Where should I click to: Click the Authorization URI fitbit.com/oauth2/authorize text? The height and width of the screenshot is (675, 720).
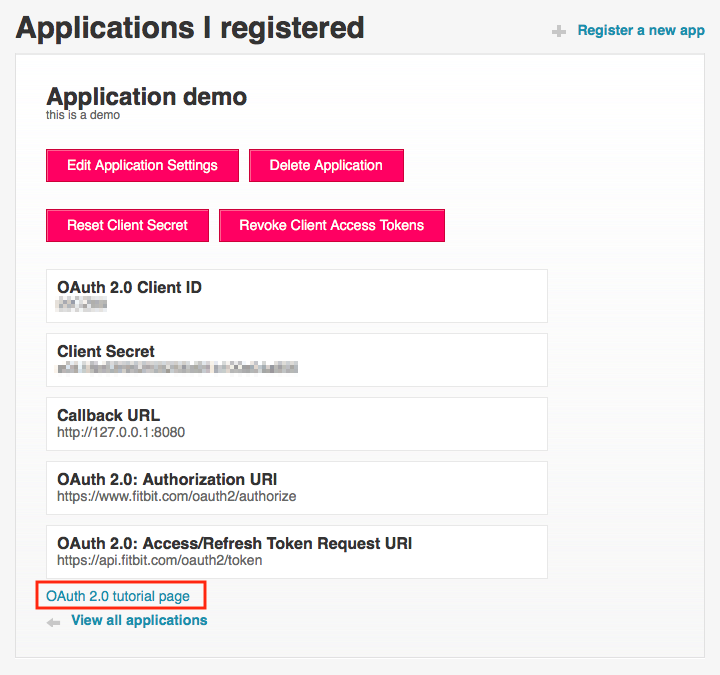point(177,496)
